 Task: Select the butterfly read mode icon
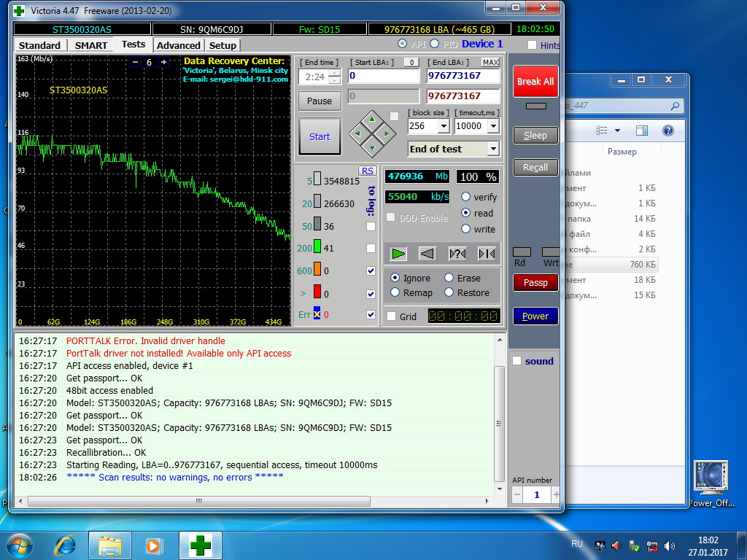tap(487, 254)
